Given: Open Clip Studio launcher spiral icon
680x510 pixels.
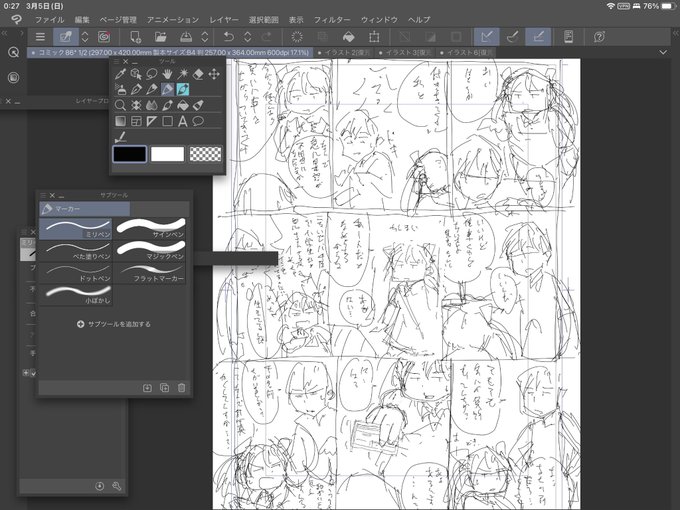Looking at the screenshot, I should pyautogui.click(x=104, y=37).
